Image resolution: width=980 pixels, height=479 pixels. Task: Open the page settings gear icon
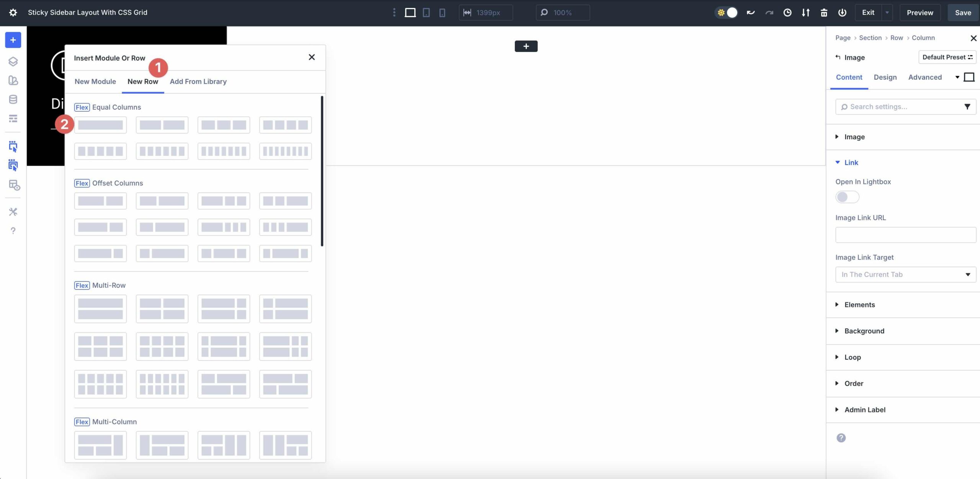coord(13,12)
